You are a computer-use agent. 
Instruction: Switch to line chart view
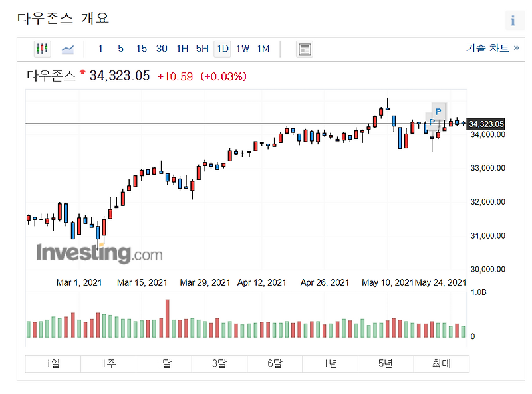pos(68,49)
